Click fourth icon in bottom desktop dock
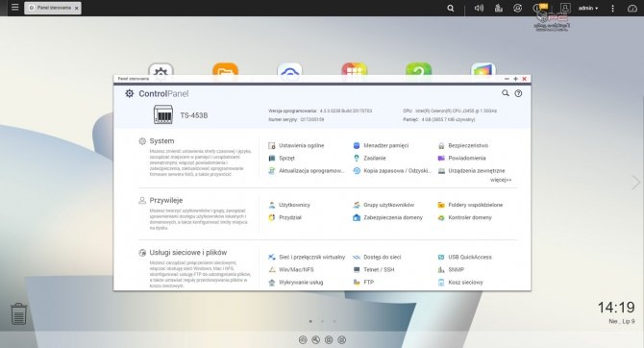 [342, 339]
